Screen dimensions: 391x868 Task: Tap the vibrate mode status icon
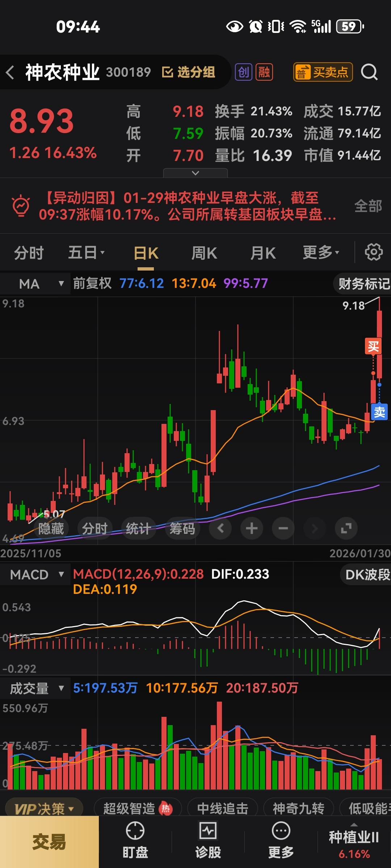(276, 26)
